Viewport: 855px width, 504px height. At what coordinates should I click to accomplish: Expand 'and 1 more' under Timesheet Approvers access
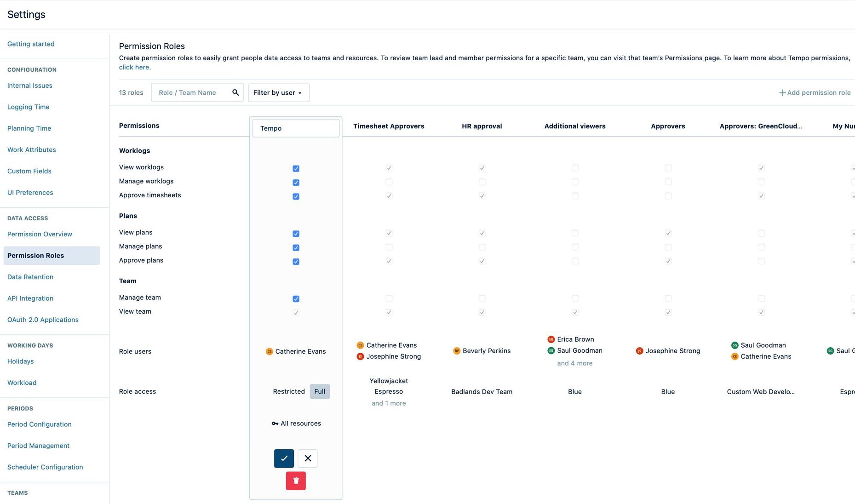(388, 403)
